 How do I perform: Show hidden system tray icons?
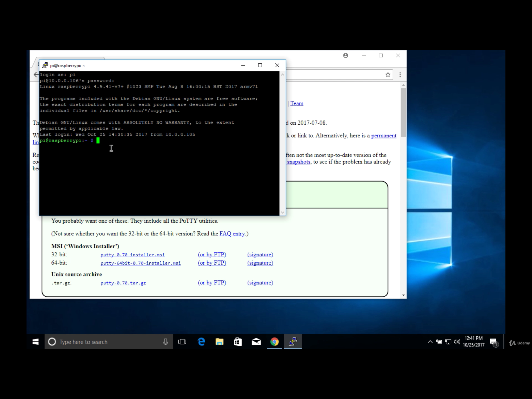[430, 342]
